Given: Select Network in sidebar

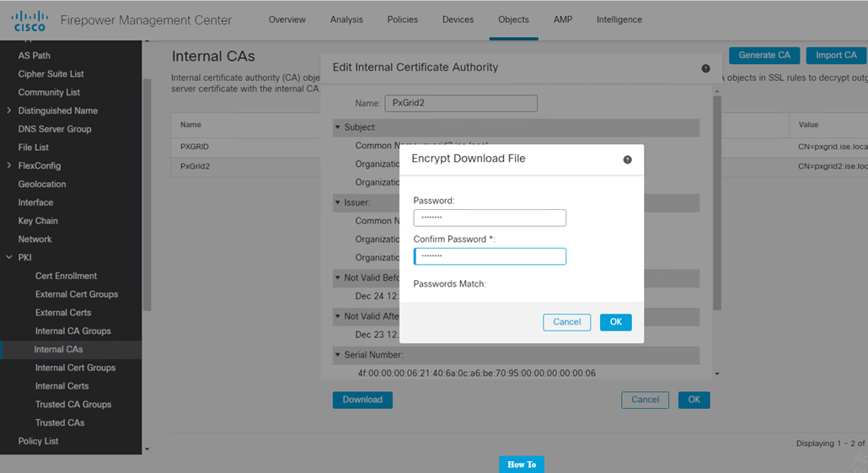Looking at the screenshot, I should tap(35, 239).
